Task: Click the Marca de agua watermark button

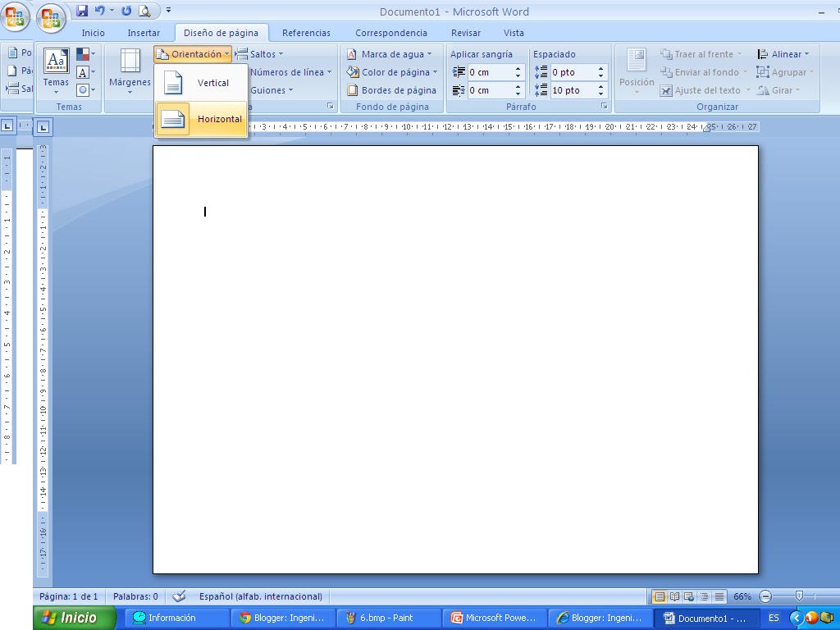Action: click(x=389, y=54)
